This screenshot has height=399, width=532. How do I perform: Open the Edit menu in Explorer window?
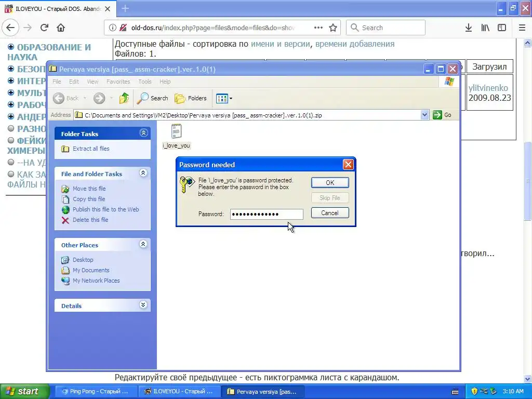74,82
